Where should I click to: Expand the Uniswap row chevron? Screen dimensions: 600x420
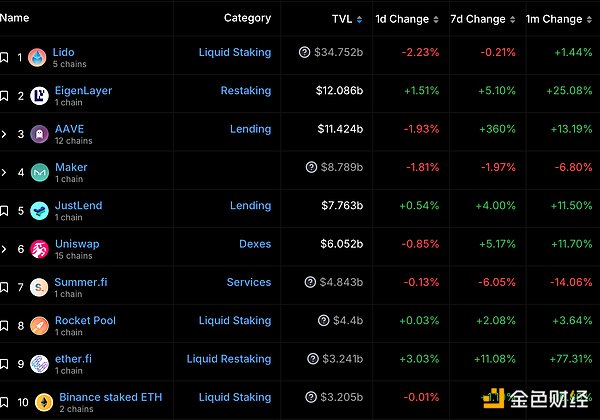click(x=5, y=249)
